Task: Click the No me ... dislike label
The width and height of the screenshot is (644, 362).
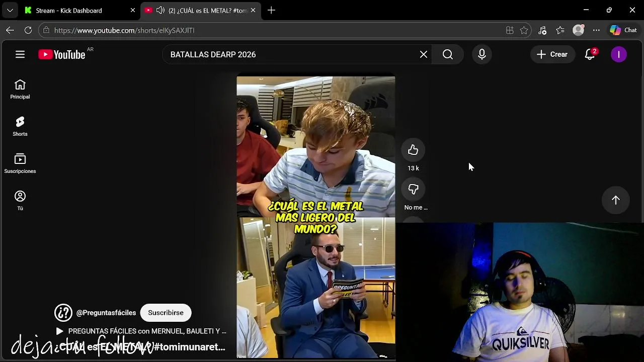Action: [x=416, y=207]
